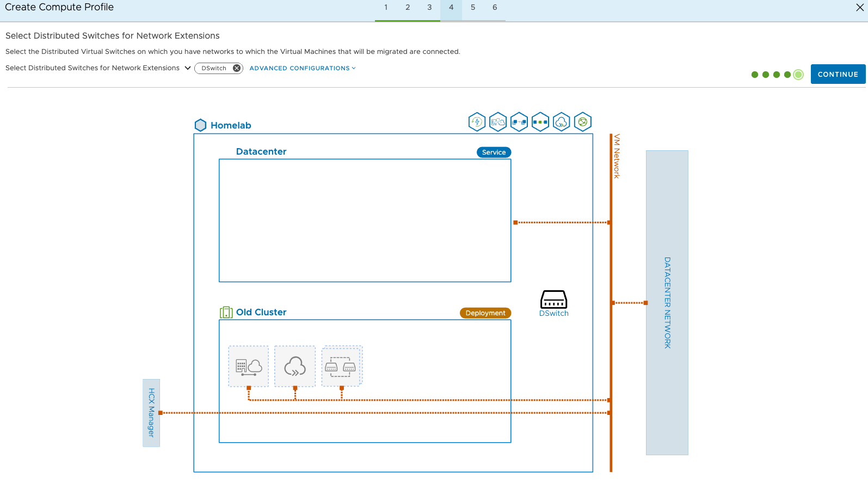Go to wizard step 5
This screenshot has height=489, width=868.
tap(473, 8)
